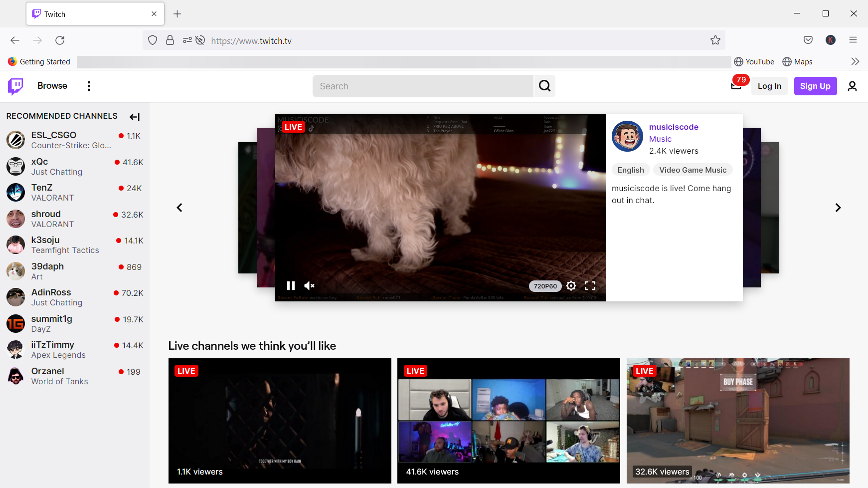The image size is (868, 488).
Task: Open AdinRoss channel avatar
Action: [x=15, y=297]
